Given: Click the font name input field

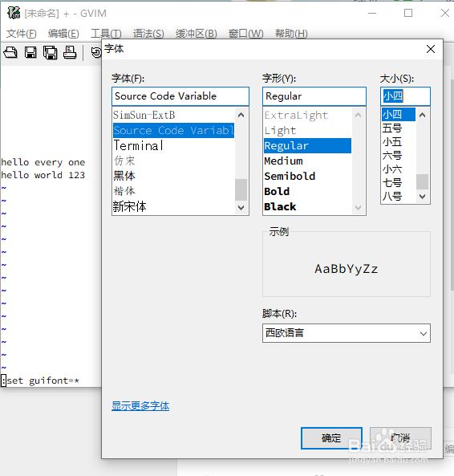Looking at the screenshot, I should pyautogui.click(x=180, y=96).
